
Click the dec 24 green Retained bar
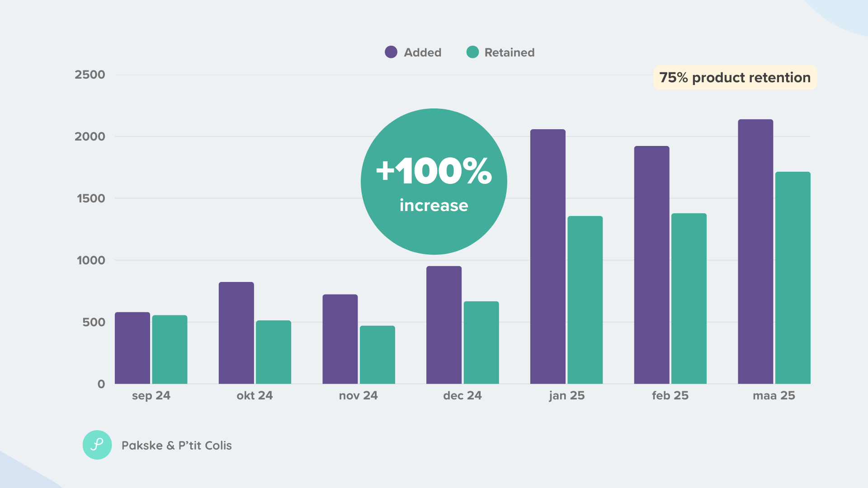[481, 343]
